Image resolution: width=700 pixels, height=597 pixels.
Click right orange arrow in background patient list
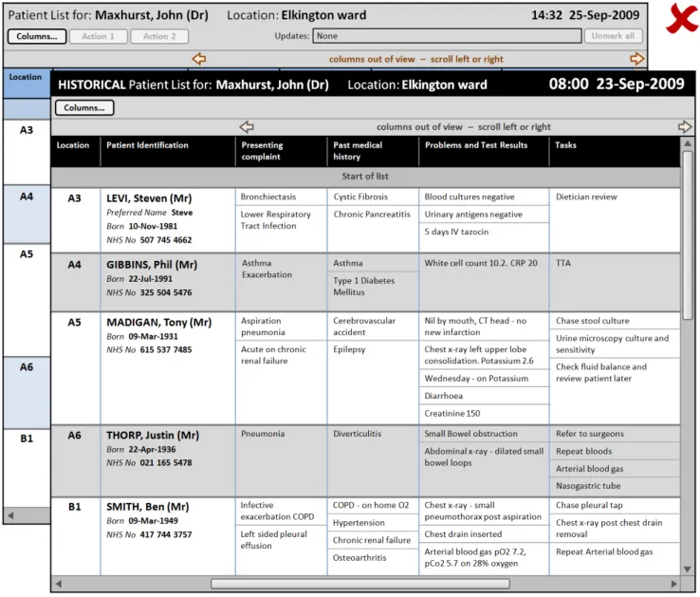tap(636, 59)
